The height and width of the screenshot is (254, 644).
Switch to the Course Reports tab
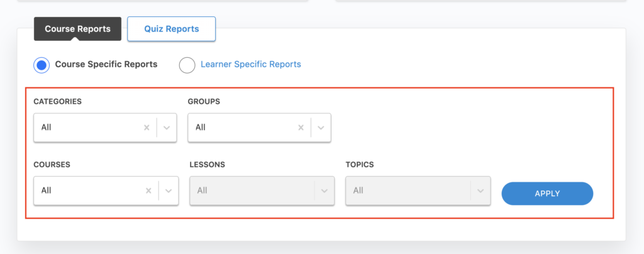coord(77,29)
